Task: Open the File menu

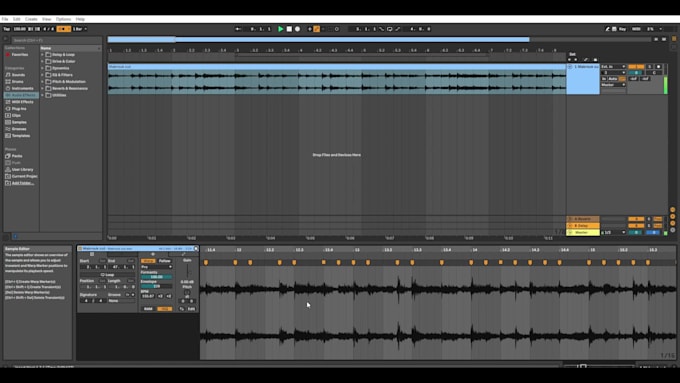Action: [x=5, y=19]
